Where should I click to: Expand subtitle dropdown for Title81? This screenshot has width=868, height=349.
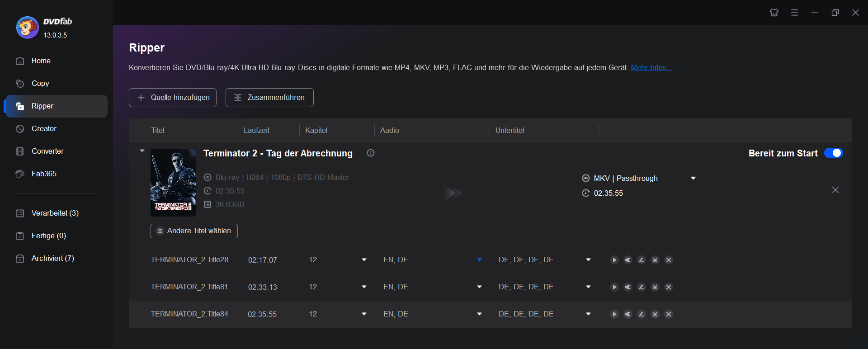588,287
